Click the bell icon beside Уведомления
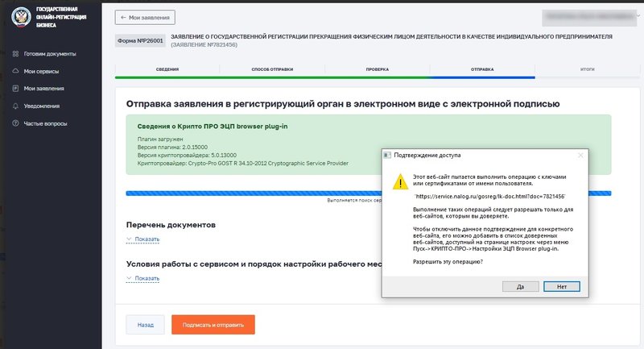Viewport: 644px width, 349px height. click(x=15, y=106)
